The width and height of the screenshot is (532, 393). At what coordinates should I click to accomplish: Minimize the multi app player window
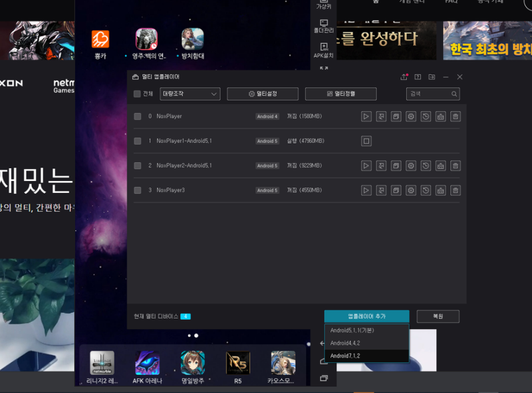coord(446,77)
